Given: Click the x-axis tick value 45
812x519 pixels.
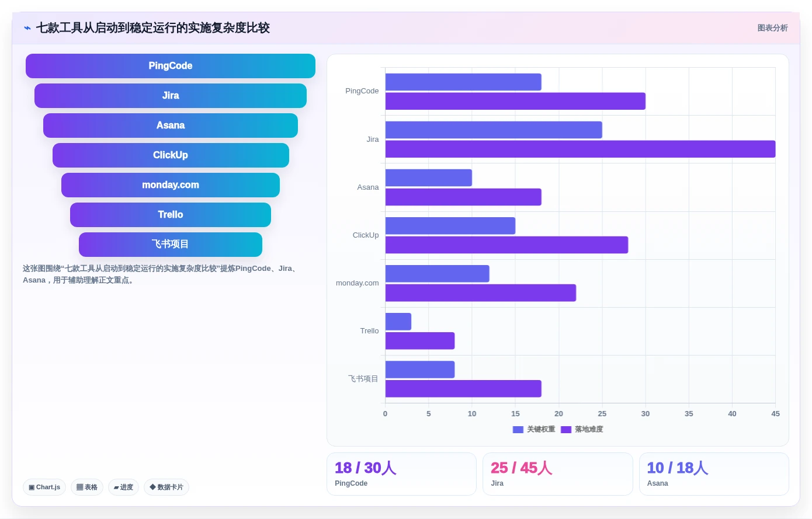Looking at the screenshot, I should pyautogui.click(x=775, y=414).
